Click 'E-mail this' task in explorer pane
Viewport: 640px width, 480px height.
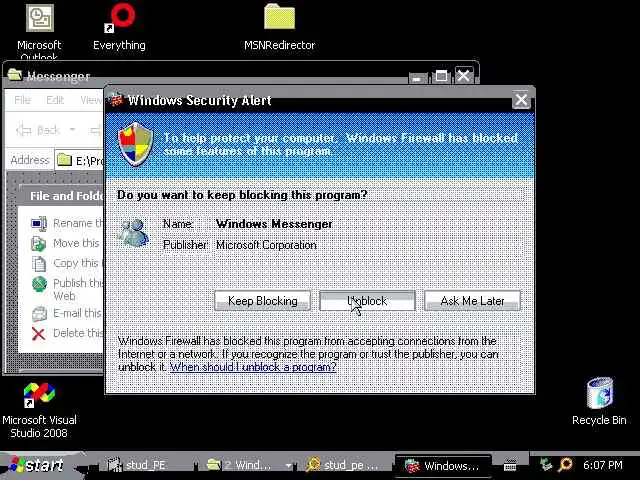coord(78,313)
